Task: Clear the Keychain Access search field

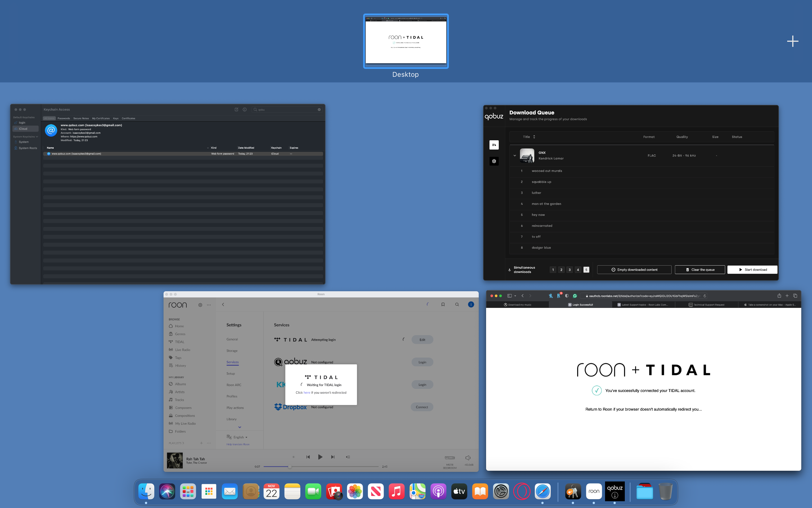Action: click(x=319, y=110)
